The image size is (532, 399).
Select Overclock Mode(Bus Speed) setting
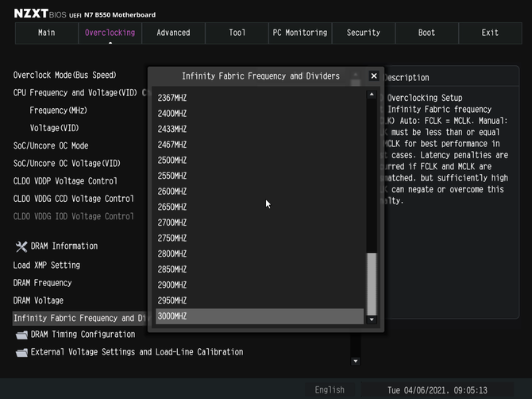click(65, 75)
